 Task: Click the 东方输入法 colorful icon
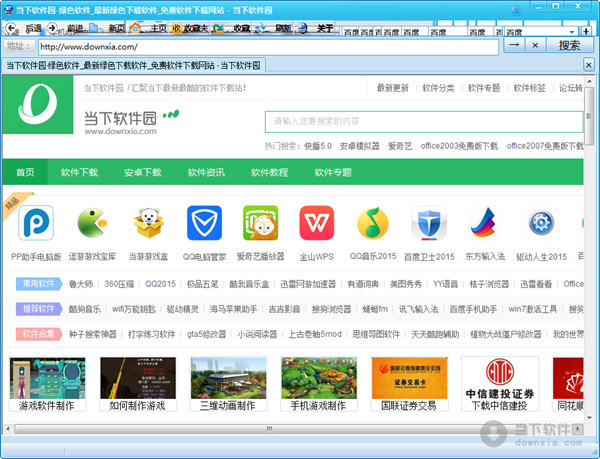click(x=484, y=223)
